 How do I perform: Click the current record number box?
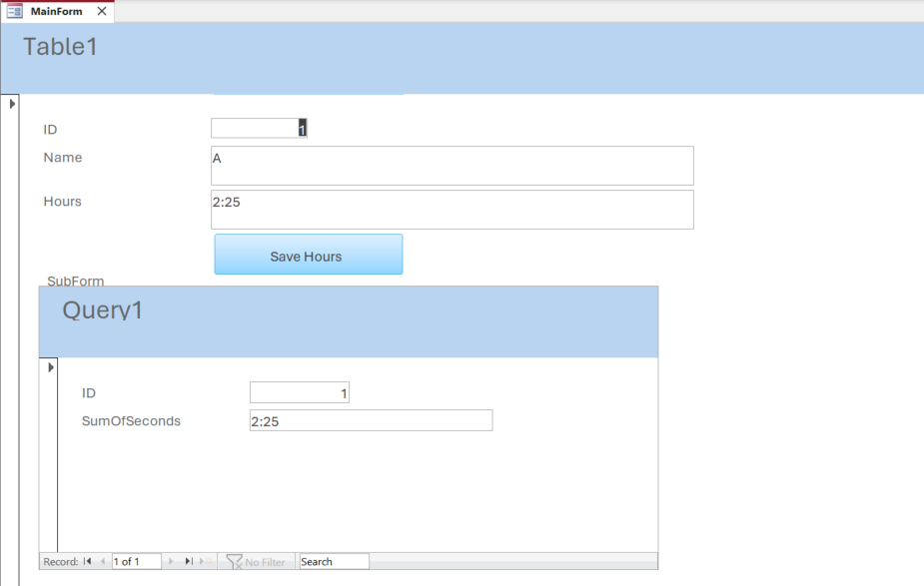(136, 561)
